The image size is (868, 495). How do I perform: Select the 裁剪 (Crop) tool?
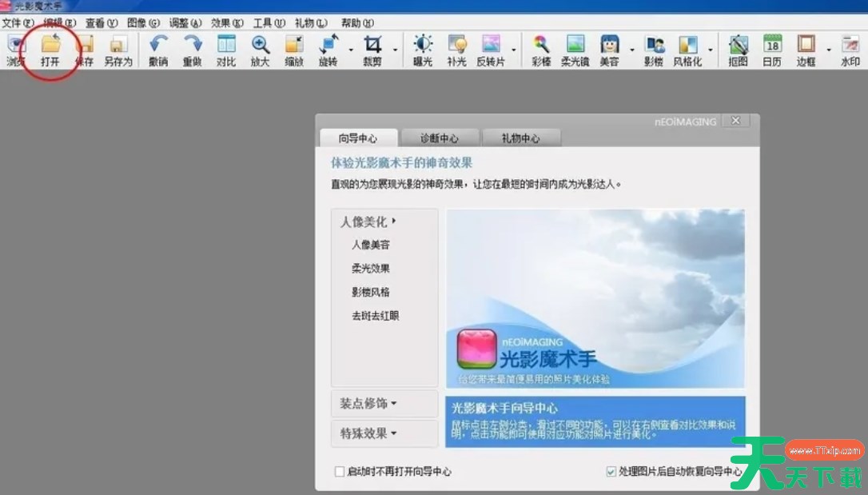372,50
